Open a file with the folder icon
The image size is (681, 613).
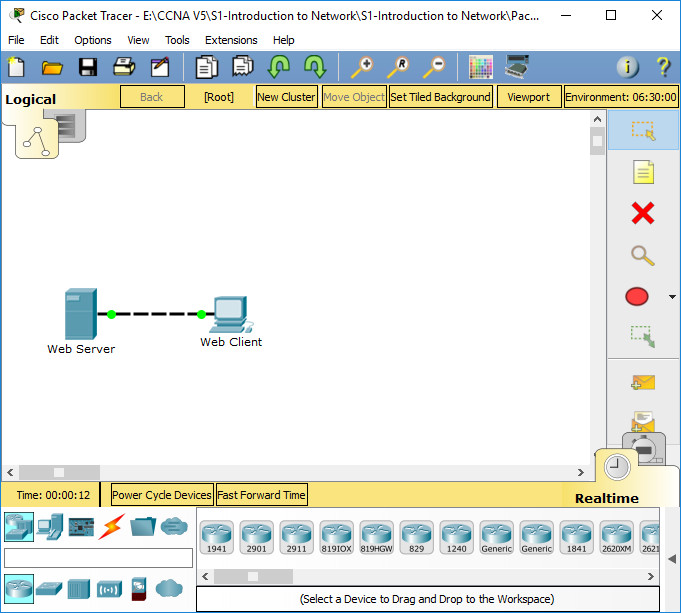(x=52, y=68)
